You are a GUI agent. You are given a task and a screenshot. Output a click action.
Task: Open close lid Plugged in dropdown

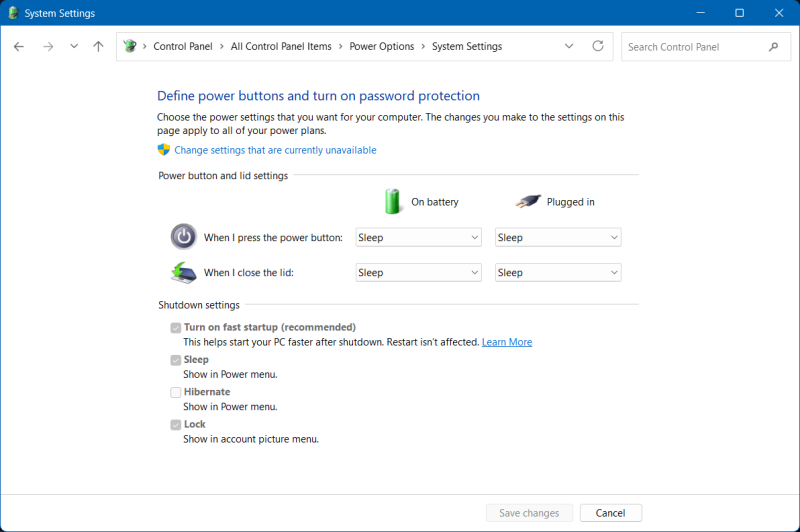(x=558, y=273)
